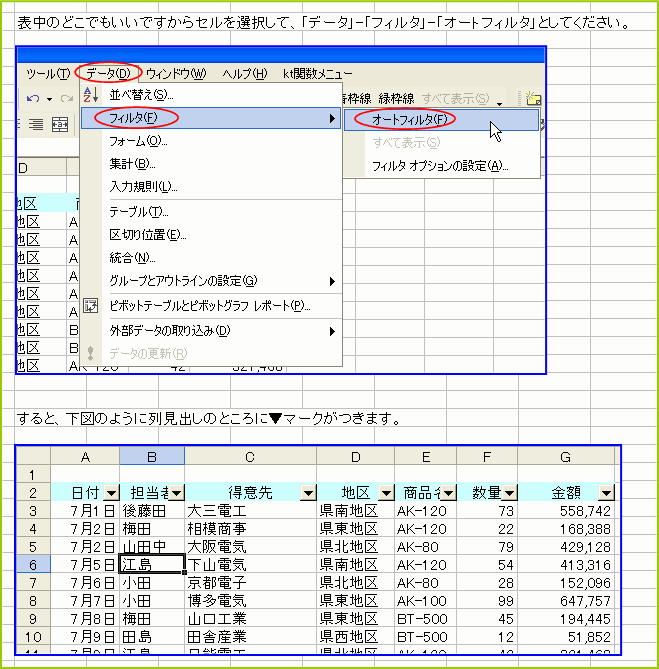Select row 10 header
This screenshot has height=669, width=659.
(33, 637)
